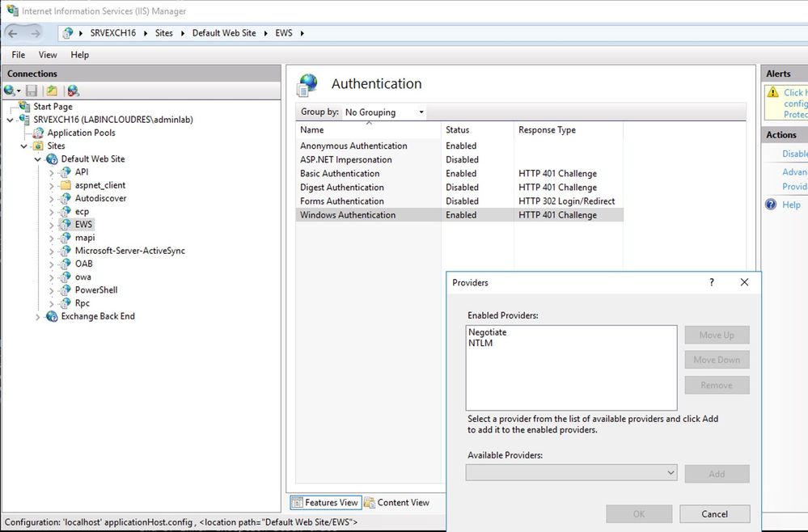The image size is (808, 532).
Task: Click the Delete Connection icon in Connections toolbar
Action: (73, 91)
